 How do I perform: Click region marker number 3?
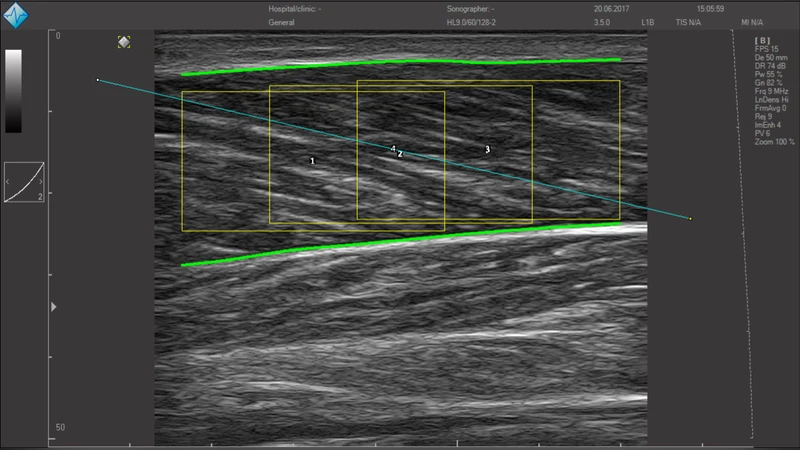point(487,149)
